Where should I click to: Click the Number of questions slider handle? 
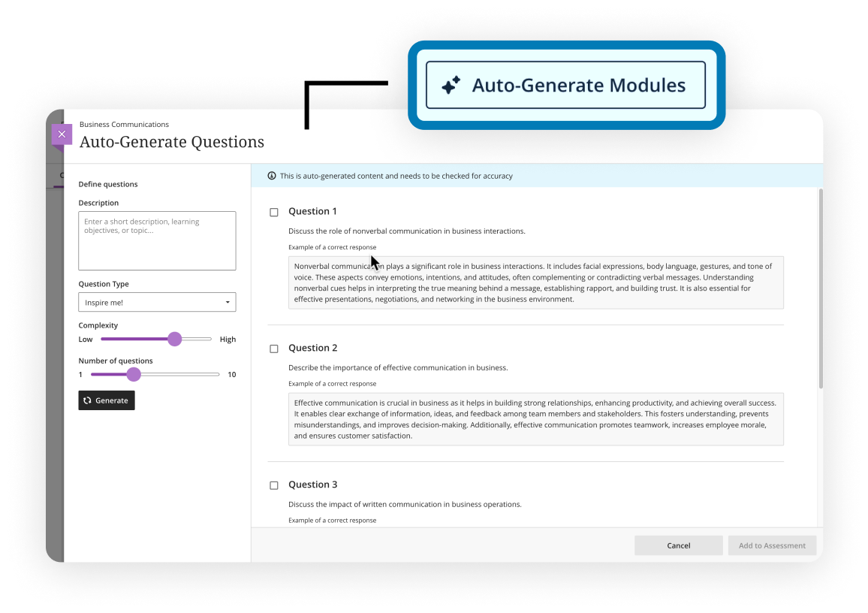(134, 374)
